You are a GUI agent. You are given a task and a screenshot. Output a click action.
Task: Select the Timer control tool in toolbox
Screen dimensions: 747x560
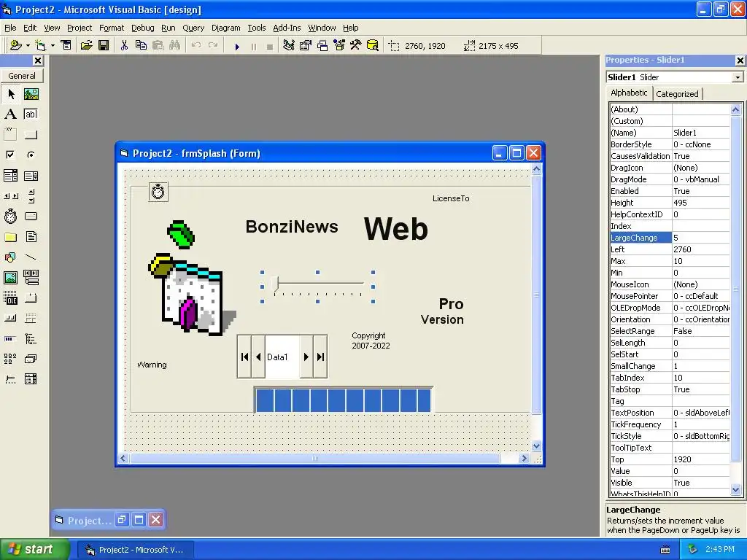11,216
